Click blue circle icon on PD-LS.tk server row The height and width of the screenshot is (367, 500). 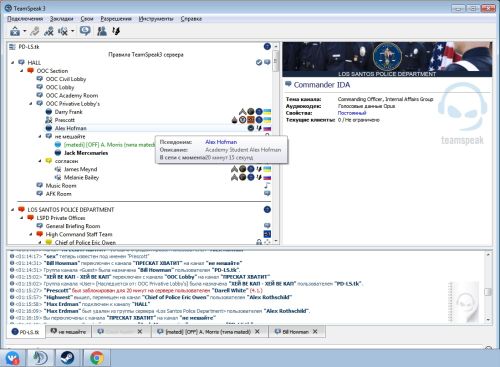(267, 47)
